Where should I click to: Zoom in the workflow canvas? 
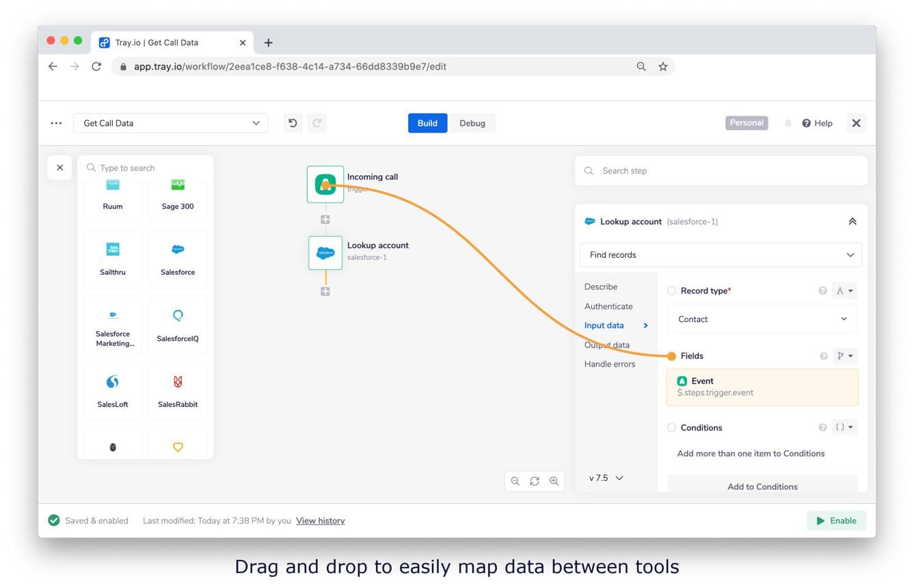554,481
